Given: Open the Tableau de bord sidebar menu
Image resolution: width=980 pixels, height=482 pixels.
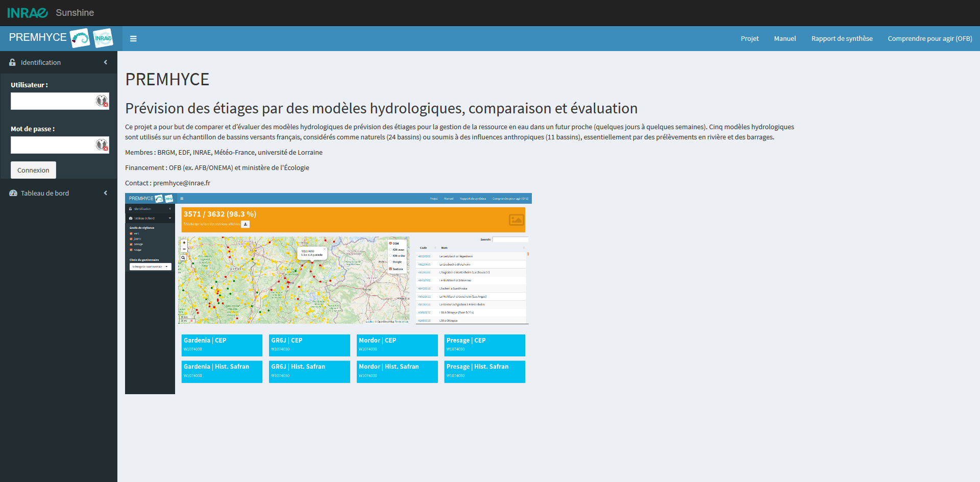Looking at the screenshot, I should pyautogui.click(x=59, y=193).
